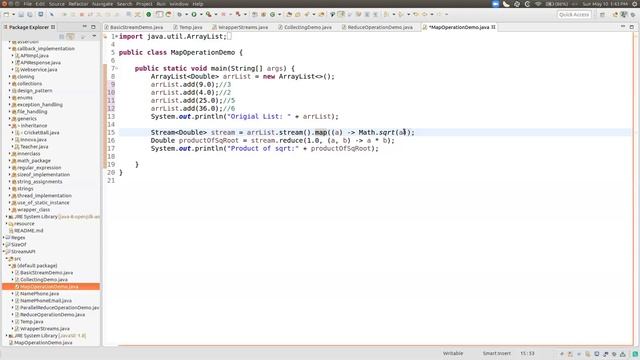Image resolution: width=640 pixels, height=360 pixels.
Task: Open the Run menu
Action: click(x=161, y=4)
